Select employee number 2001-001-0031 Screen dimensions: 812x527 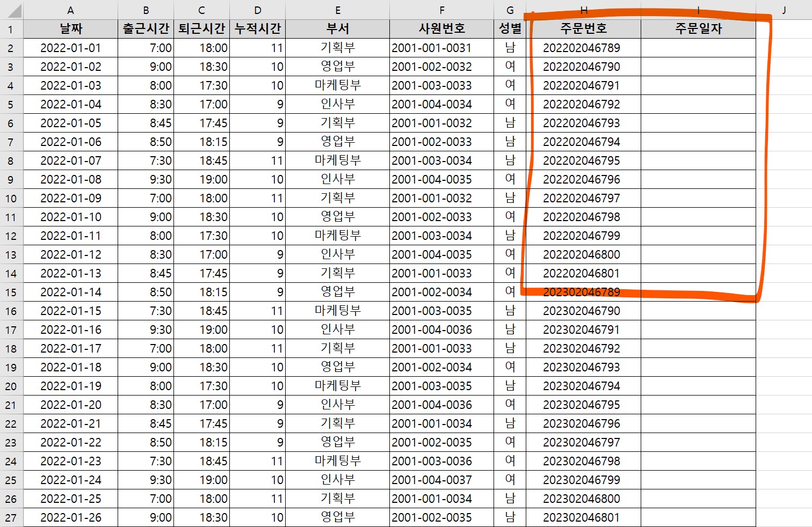pos(442,48)
